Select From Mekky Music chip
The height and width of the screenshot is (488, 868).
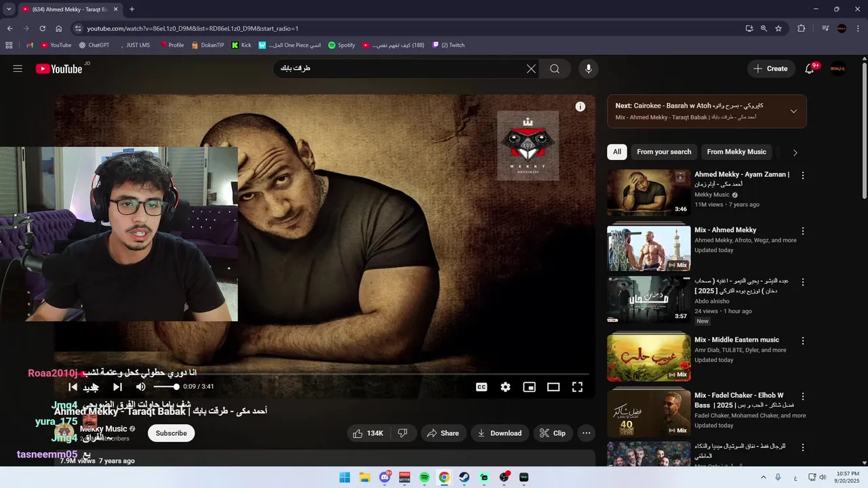[x=736, y=152]
